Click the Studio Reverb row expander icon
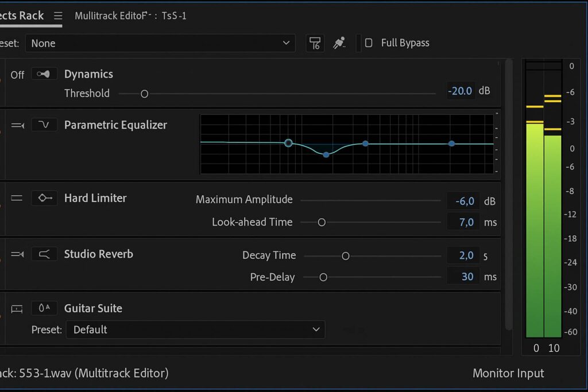 point(17,254)
